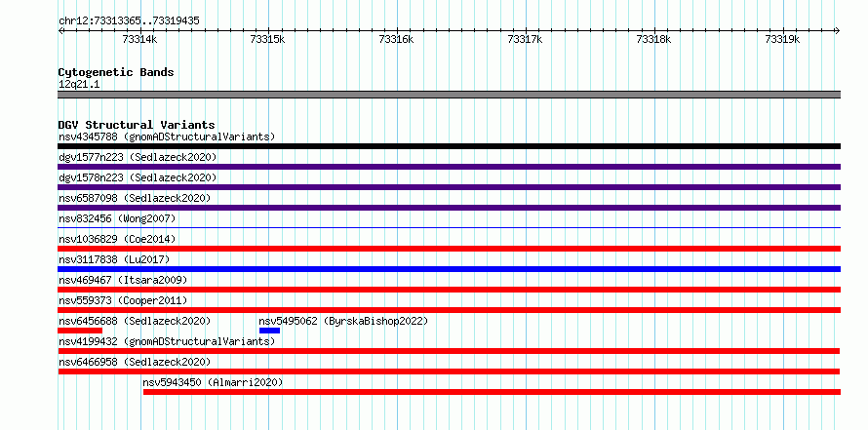
Task: Click the gray 12q21.1 cytogenetic band
Action: [449, 95]
